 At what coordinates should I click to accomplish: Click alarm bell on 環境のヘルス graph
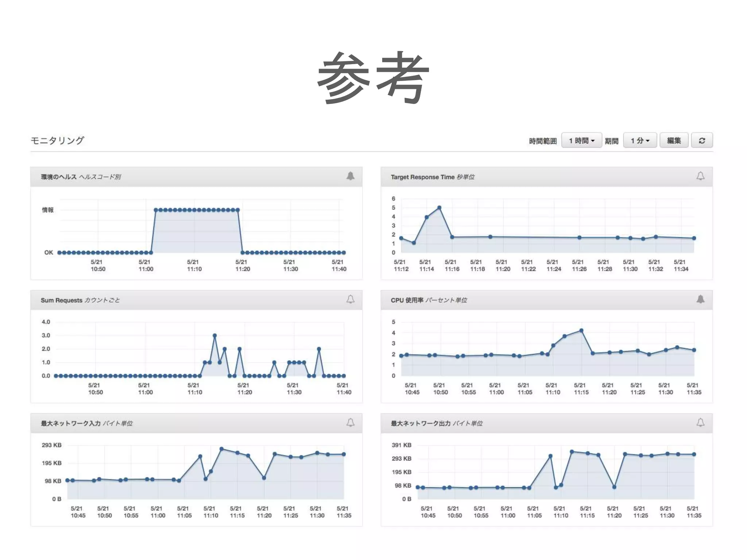350,176
